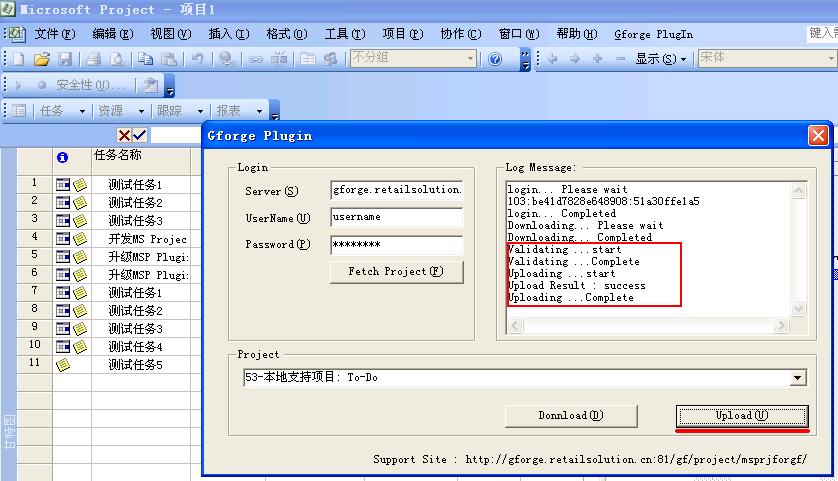Cancel cell entry with red X icon
838x481 pixels.
124,135
